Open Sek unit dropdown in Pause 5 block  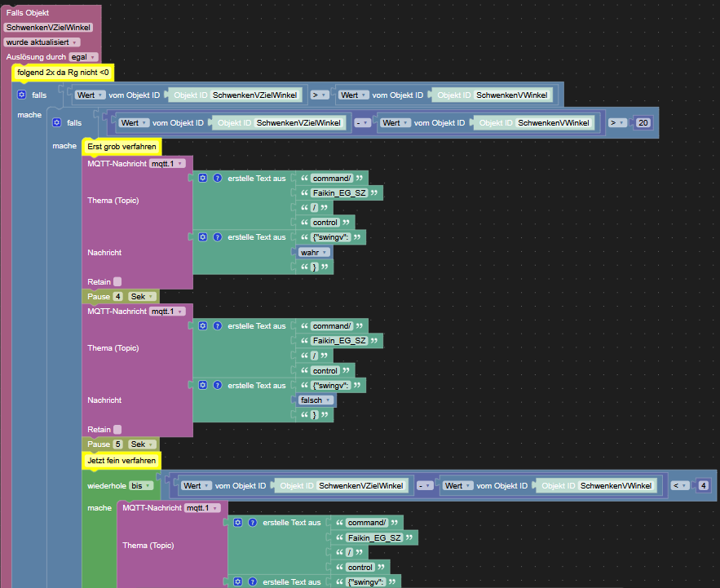[138, 444]
